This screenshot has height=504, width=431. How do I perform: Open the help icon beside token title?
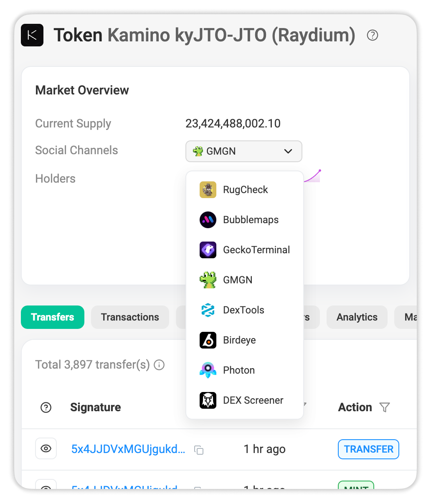373,35
